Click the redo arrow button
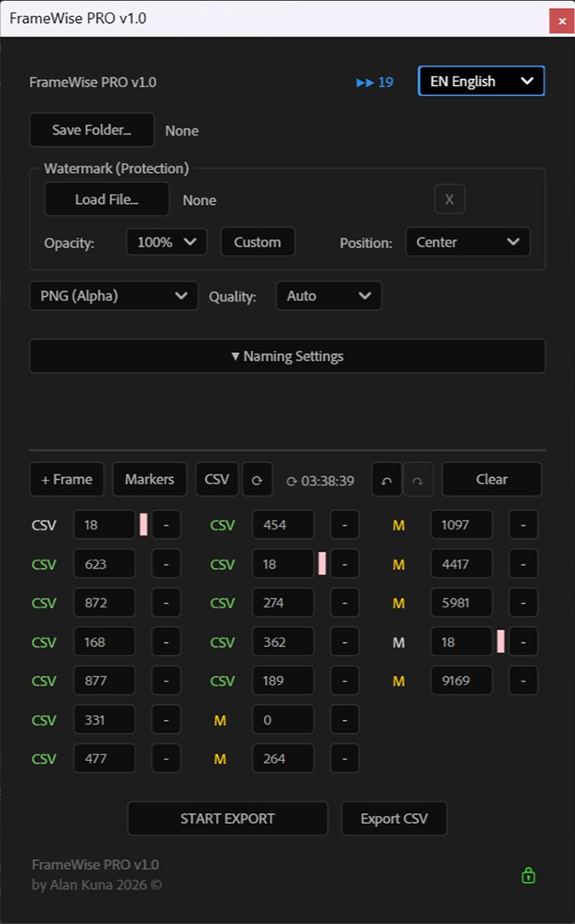 pos(418,480)
